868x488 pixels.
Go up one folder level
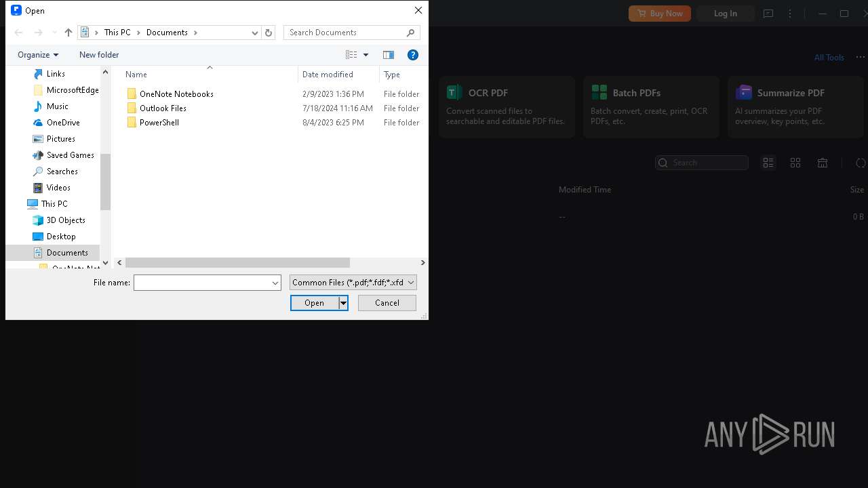pyautogui.click(x=68, y=33)
